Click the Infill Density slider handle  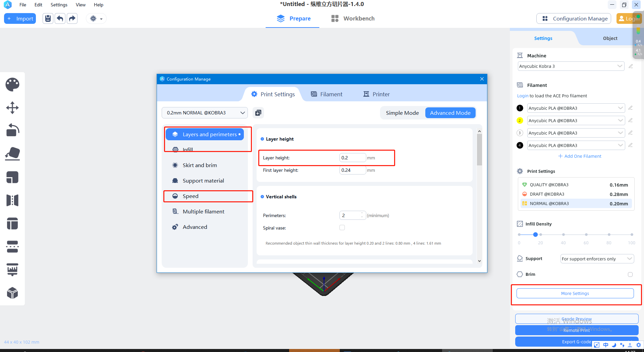coord(535,235)
